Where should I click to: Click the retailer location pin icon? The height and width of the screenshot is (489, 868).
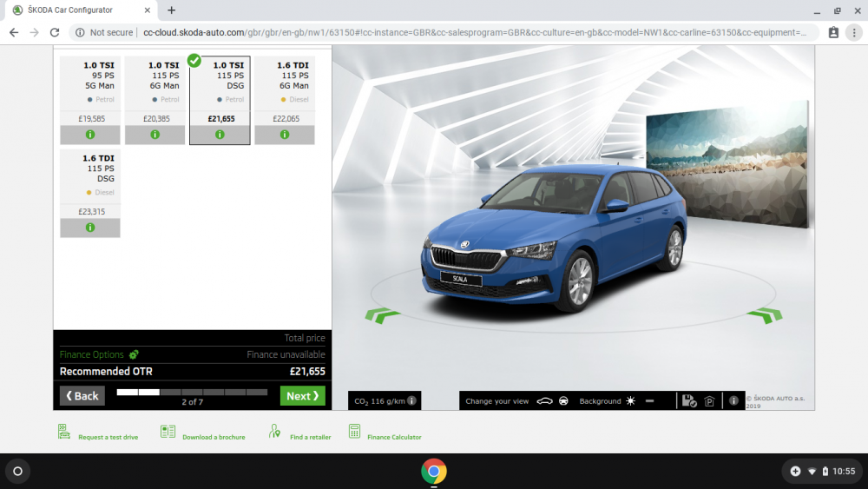(274, 432)
